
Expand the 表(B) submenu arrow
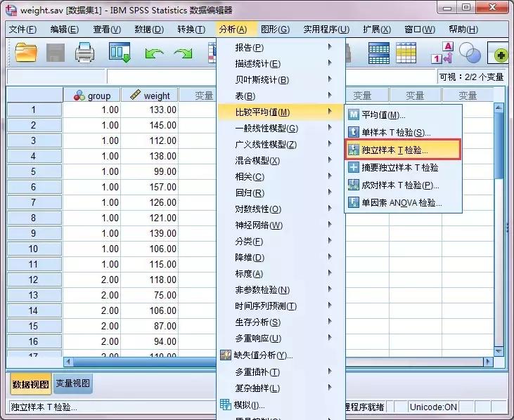330,96
